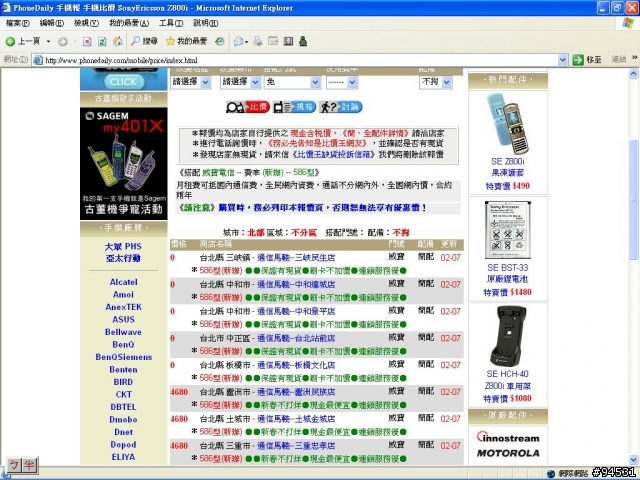Click the MOTOROLA brand logo
The height and width of the screenshot is (480, 640).
508,453
